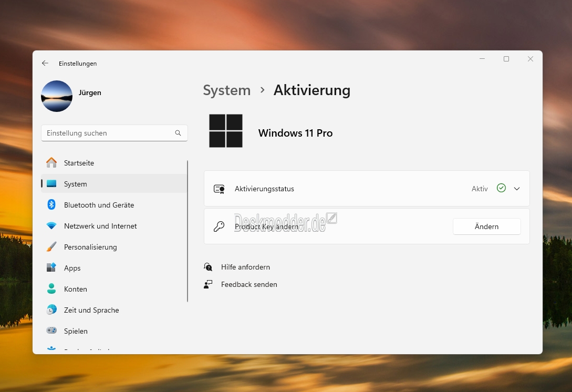Screen dimensions: 572x392
Task: Click the Hilfe anfordern icon
Action: click(x=208, y=267)
